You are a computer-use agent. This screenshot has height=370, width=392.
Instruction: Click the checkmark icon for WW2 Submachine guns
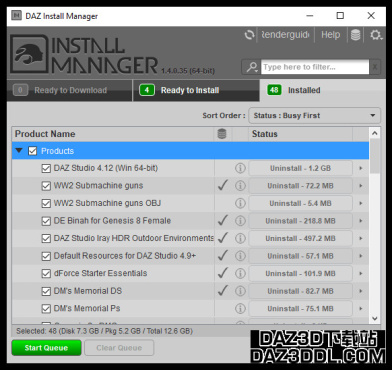tap(223, 185)
